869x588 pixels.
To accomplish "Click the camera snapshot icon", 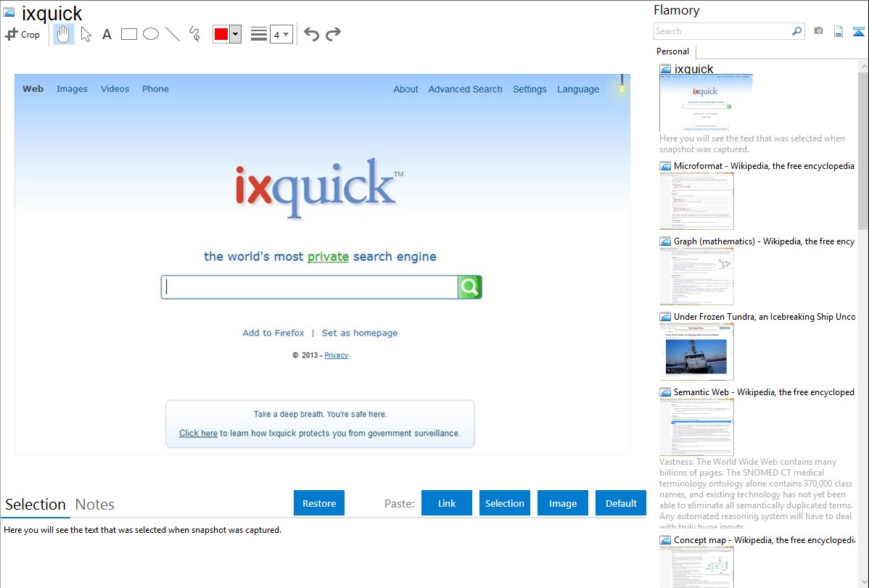I will pos(818,31).
